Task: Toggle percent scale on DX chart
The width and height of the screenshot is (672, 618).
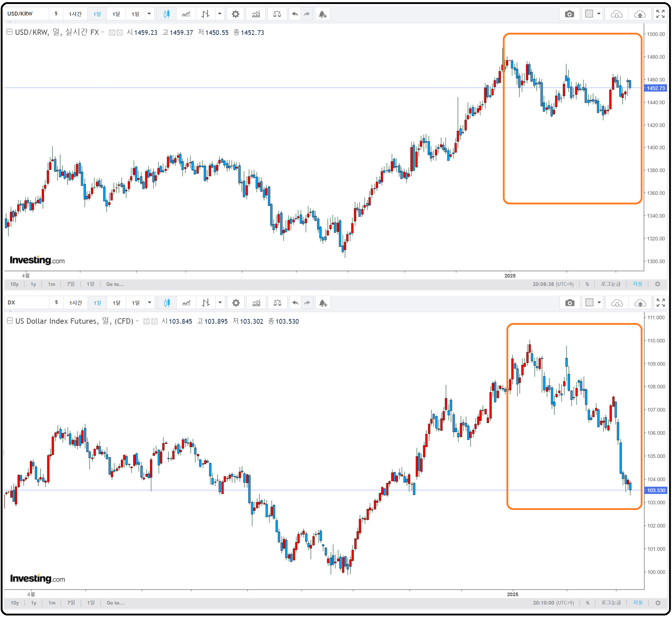Action: [588, 603]
